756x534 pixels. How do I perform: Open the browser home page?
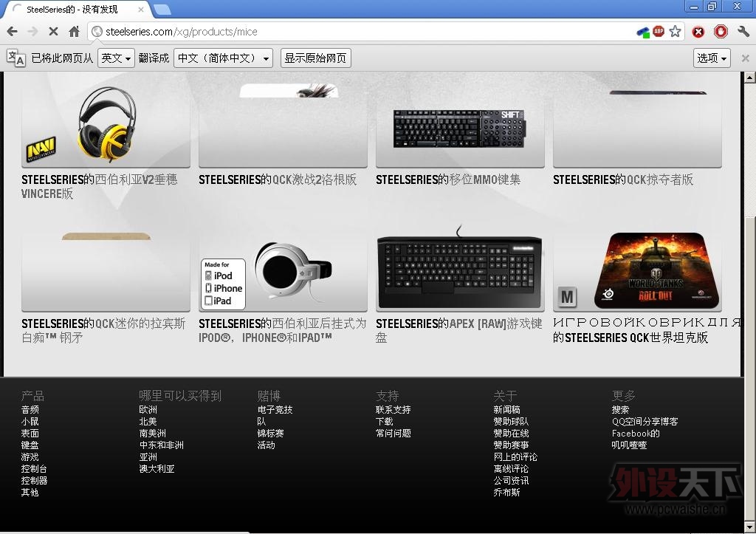pos(75,32)
